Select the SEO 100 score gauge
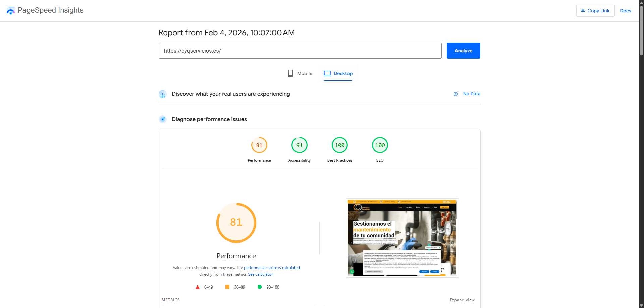Viewport: 644px width, 308px height. point(380,145)
